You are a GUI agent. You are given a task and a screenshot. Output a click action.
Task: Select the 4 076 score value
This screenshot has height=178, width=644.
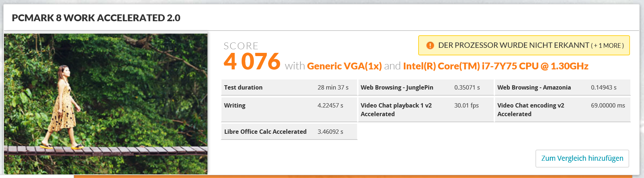click(x=252, y=61)
